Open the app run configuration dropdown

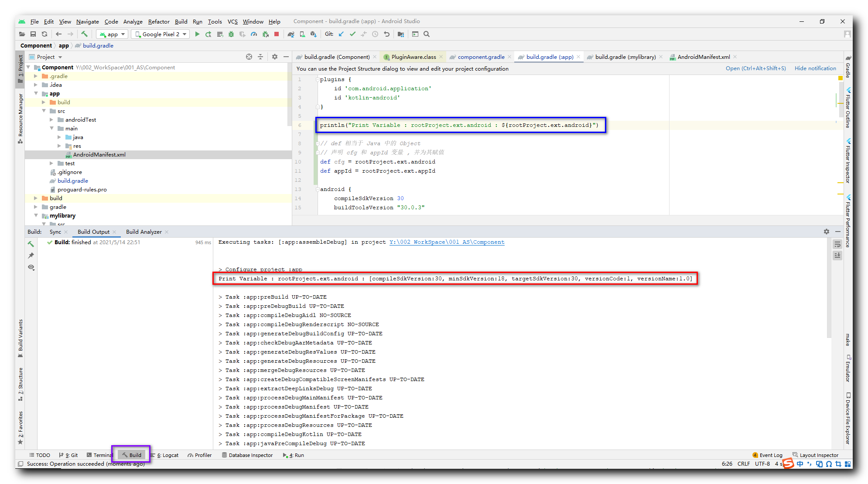point(112,34)
